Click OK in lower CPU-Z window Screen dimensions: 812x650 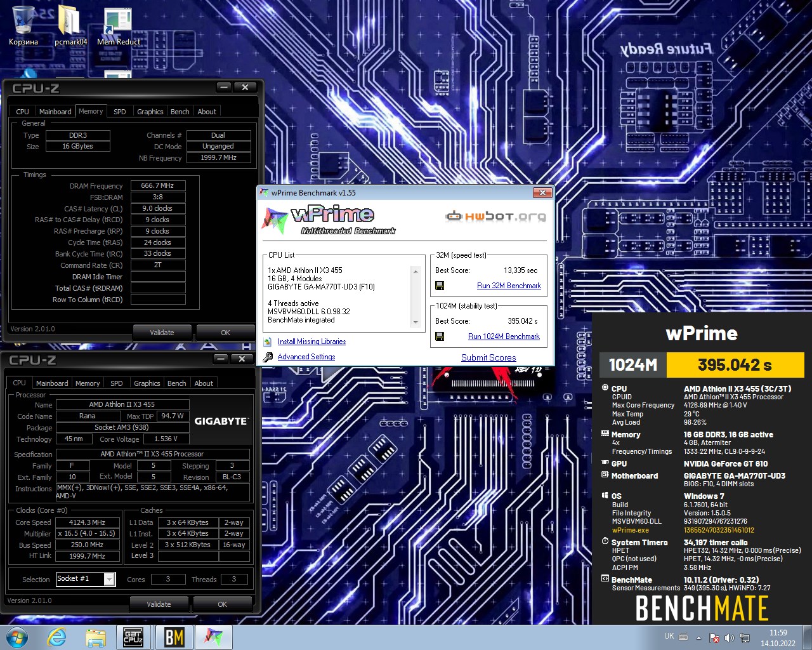click(x=222, y=604)
